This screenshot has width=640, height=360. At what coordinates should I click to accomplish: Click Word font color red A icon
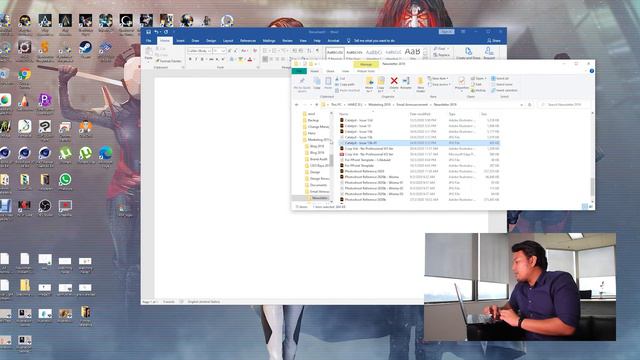(250, 60)
